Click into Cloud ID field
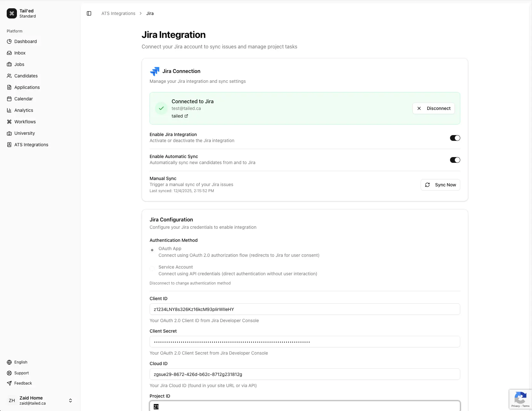 305,374
